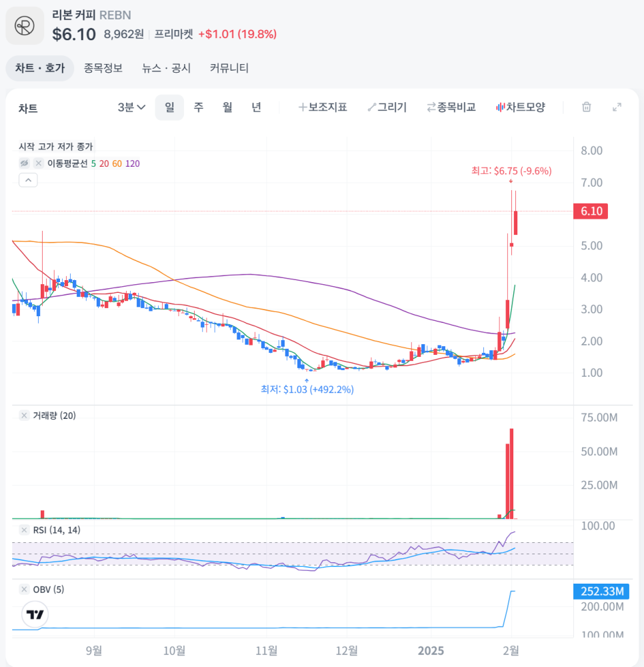644x667 pixels.
Task: Open the 그리기 drawing tools
Action: [387, 107]
